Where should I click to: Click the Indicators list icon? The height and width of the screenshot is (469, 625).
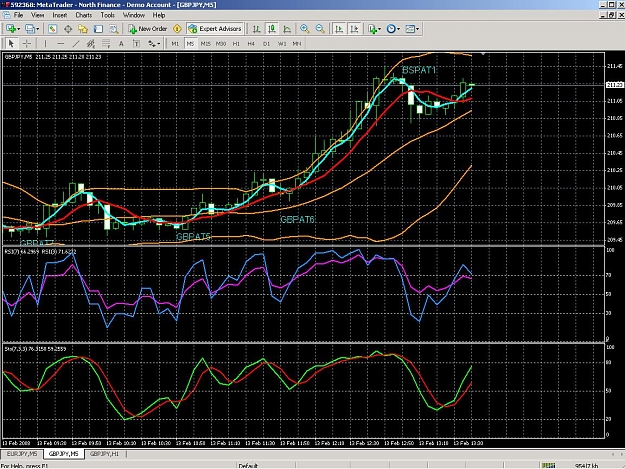pyautogui.click(x=372, y=29)
